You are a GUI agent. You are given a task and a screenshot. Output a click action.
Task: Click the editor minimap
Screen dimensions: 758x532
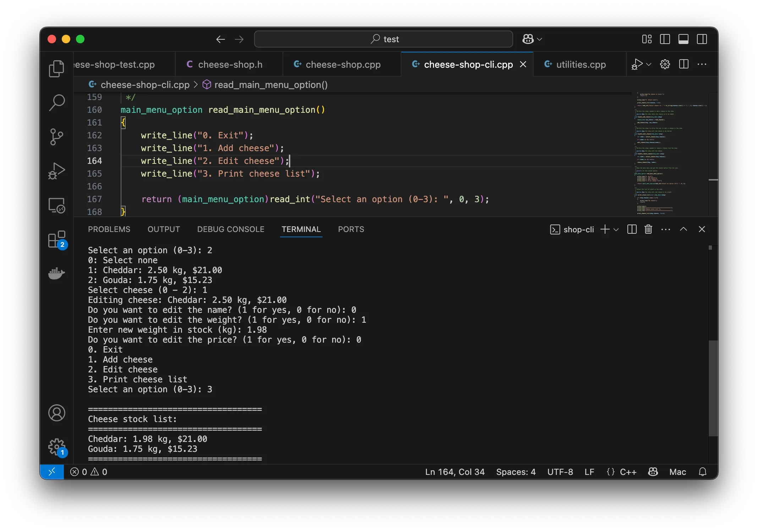[671, 154]
